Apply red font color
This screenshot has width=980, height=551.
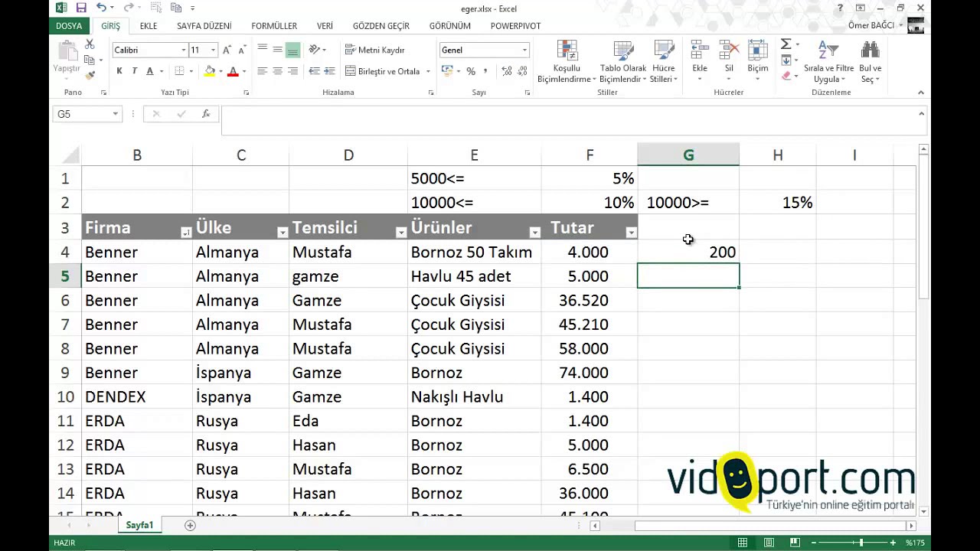[x=233, y=71]
